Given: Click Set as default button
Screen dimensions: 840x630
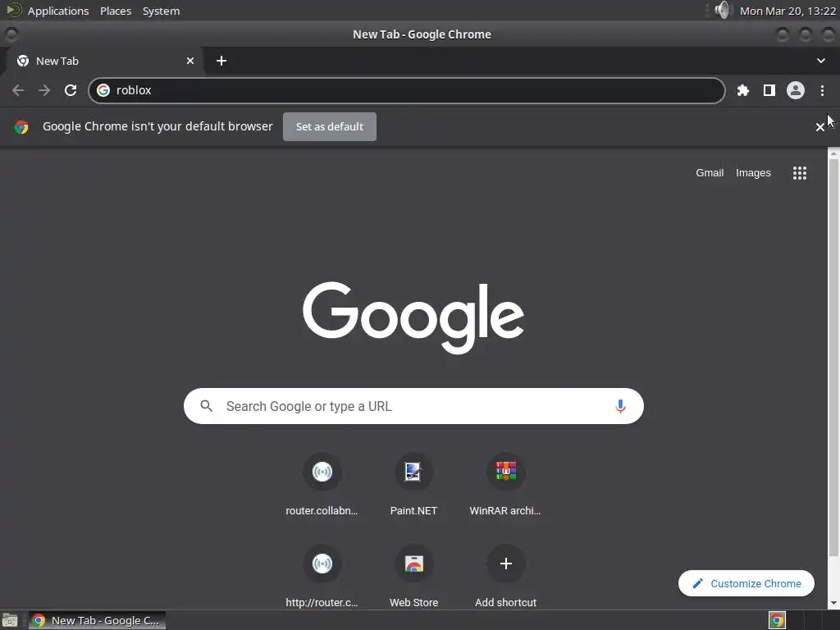Looking at the screenshot, I should [330, 127].
